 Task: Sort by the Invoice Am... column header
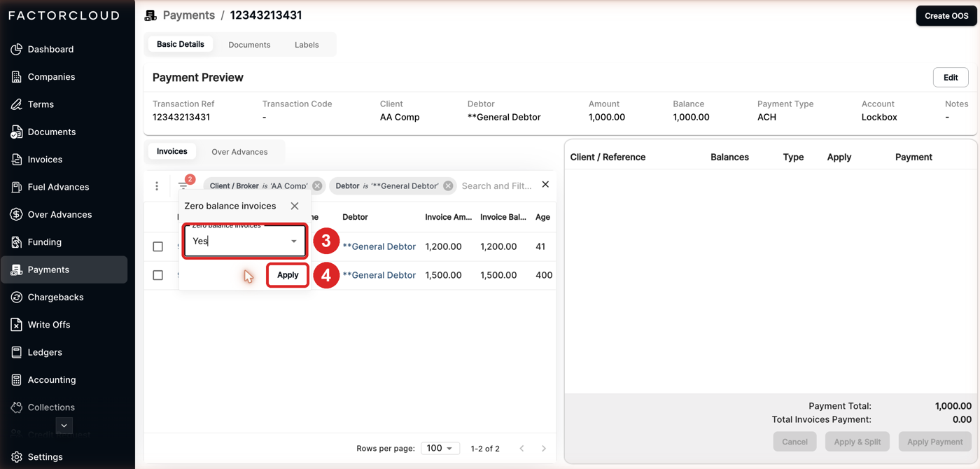(x=449, y=217)
